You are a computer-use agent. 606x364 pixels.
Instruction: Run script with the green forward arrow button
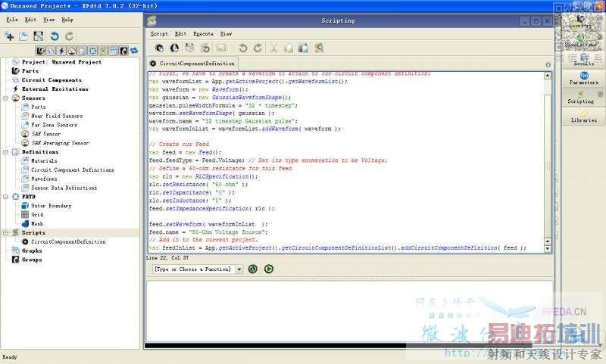click(269, 269)
